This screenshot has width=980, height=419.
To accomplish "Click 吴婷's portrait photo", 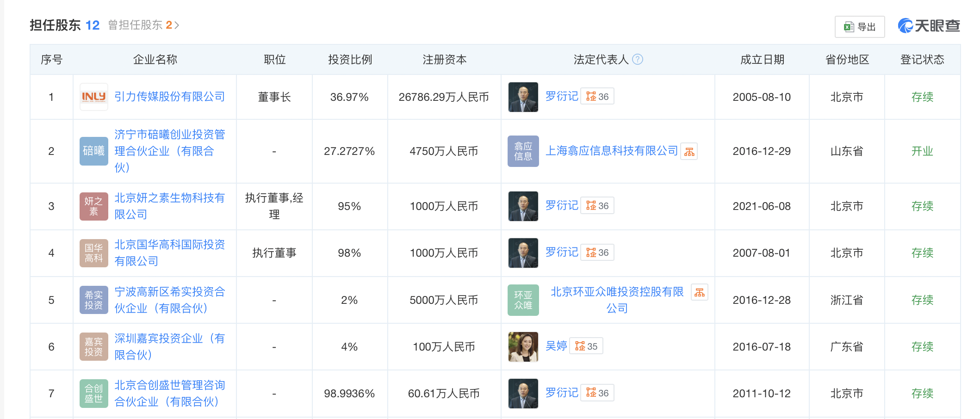I will click(523, 346).
